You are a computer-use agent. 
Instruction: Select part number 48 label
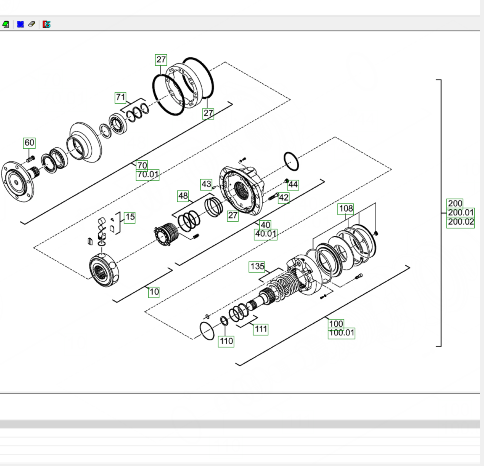point(183,196)
